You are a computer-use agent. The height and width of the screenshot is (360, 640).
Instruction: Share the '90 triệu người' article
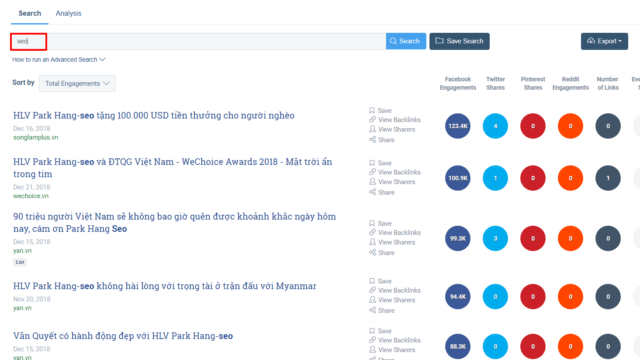(382, 253)
